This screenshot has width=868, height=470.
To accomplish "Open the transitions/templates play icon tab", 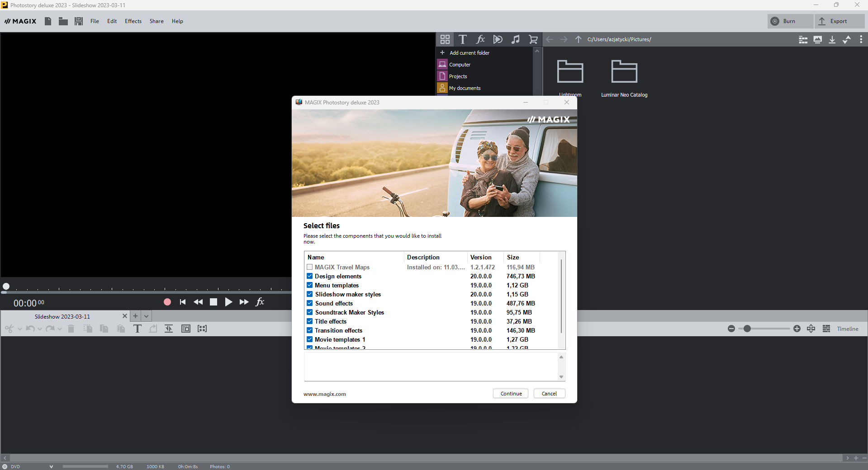I will (x=498, y=39).
